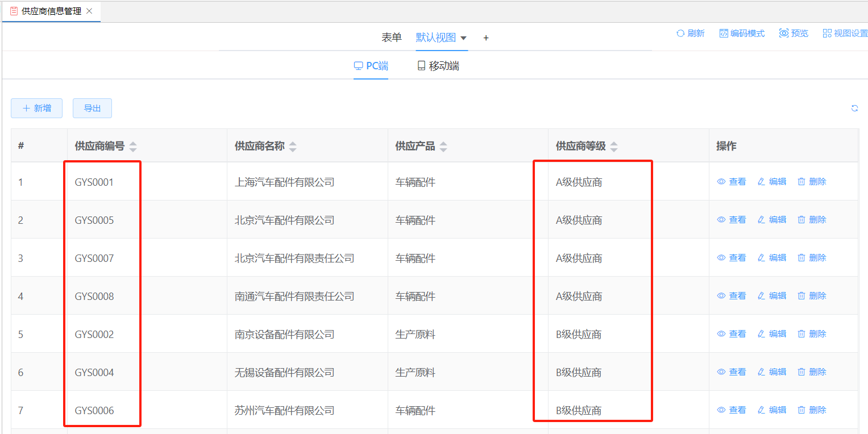The height and width of the screenshot is (434, 868).
Task: Open the 预览 preview
Action: click(x=794, y=34)
